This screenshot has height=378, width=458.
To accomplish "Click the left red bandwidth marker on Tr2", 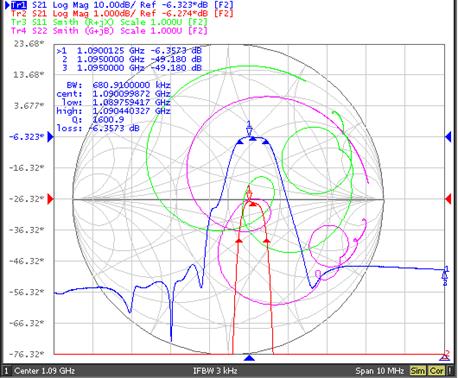I will [239, 240].
